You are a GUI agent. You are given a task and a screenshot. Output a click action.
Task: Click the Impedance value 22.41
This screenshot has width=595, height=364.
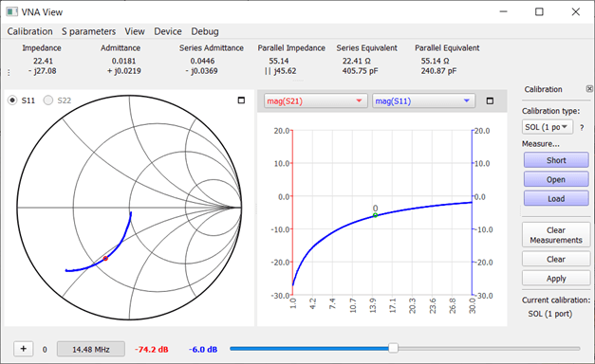pyautogui.click(x=43, y=61)
